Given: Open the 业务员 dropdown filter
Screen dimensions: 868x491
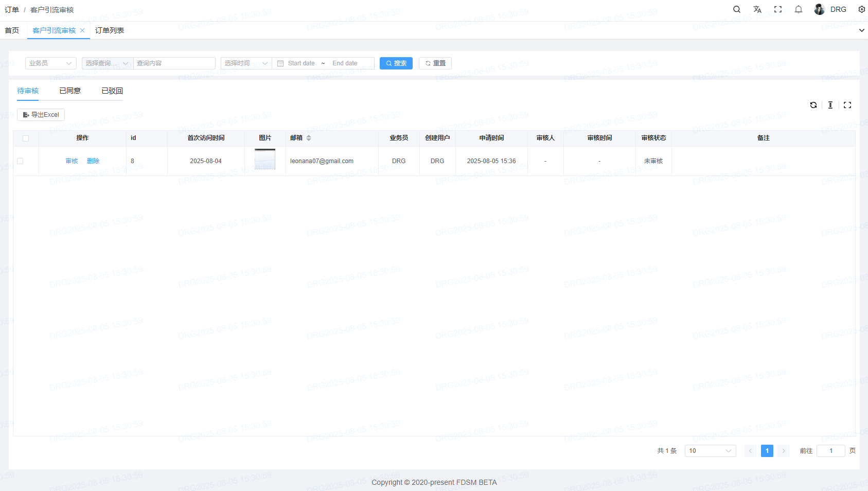Looking at the screenshot, I should click(50, 63).
